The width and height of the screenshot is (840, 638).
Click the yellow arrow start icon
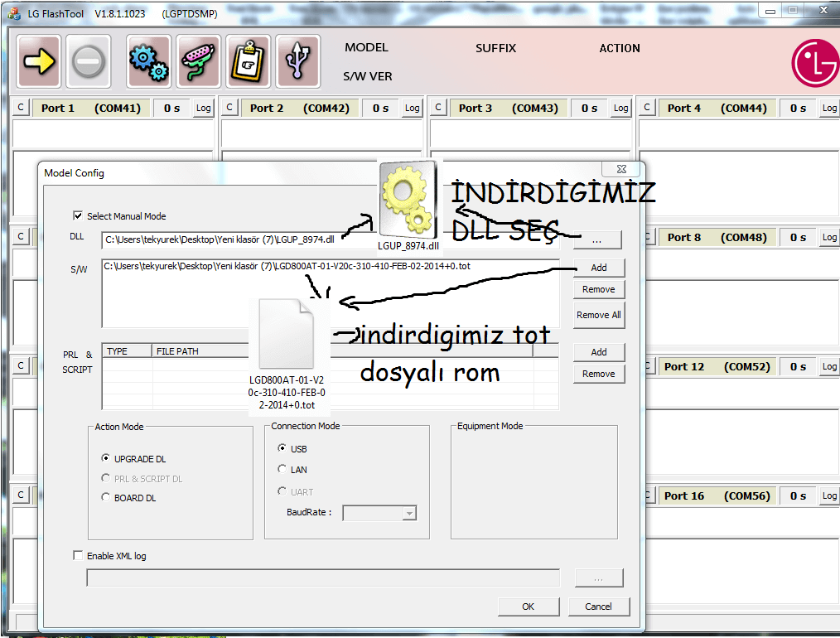(38, 61)
